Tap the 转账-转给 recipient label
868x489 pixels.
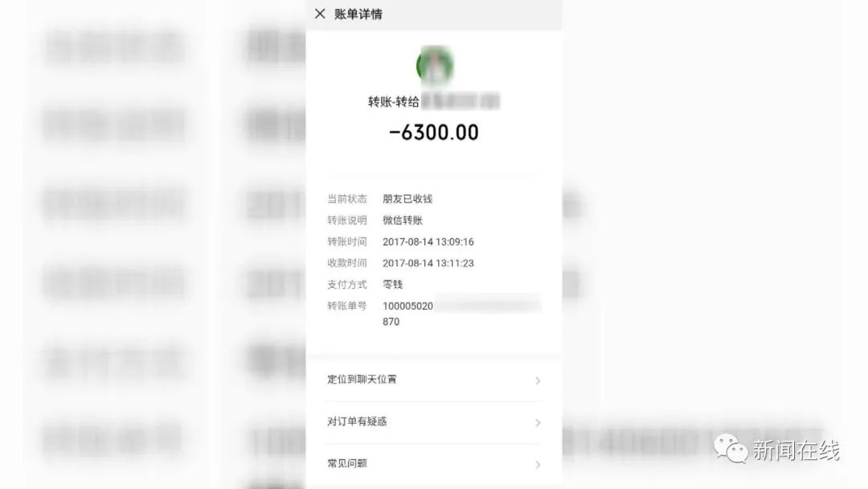394,102
